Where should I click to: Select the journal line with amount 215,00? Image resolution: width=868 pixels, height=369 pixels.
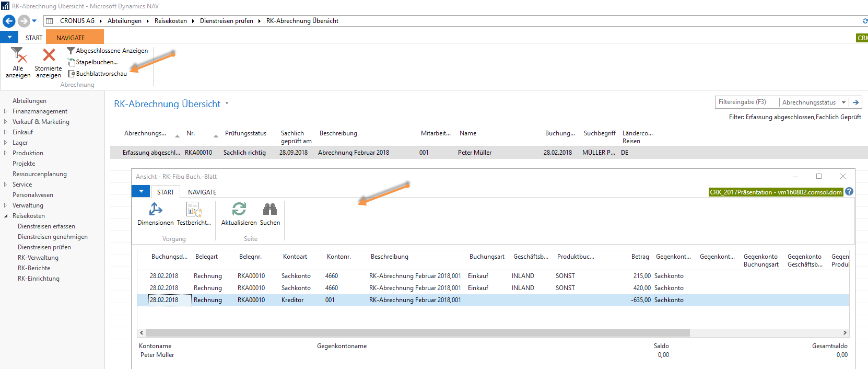[x=493, y=276]
